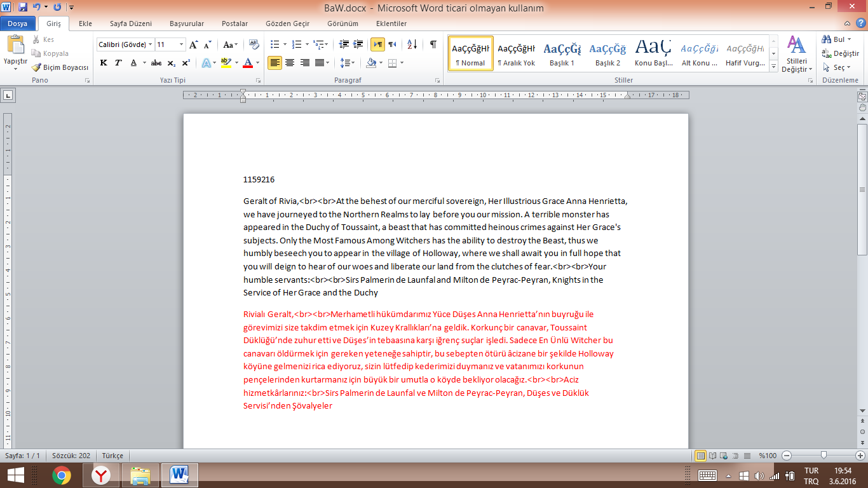Toggle justify alignment
868x488 pixels.
pyautogui.click(x=320, y=63)
